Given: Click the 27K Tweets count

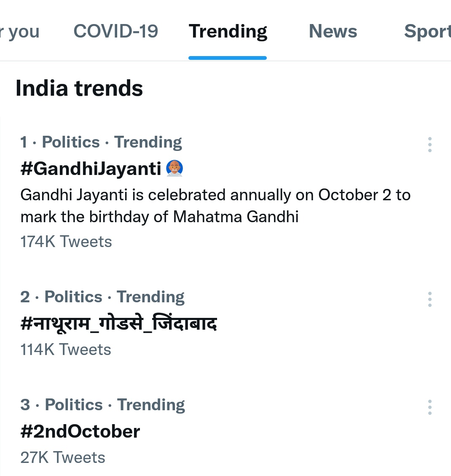Looking at the screenshot, I should pyautogui.click(x=63, y=457).
